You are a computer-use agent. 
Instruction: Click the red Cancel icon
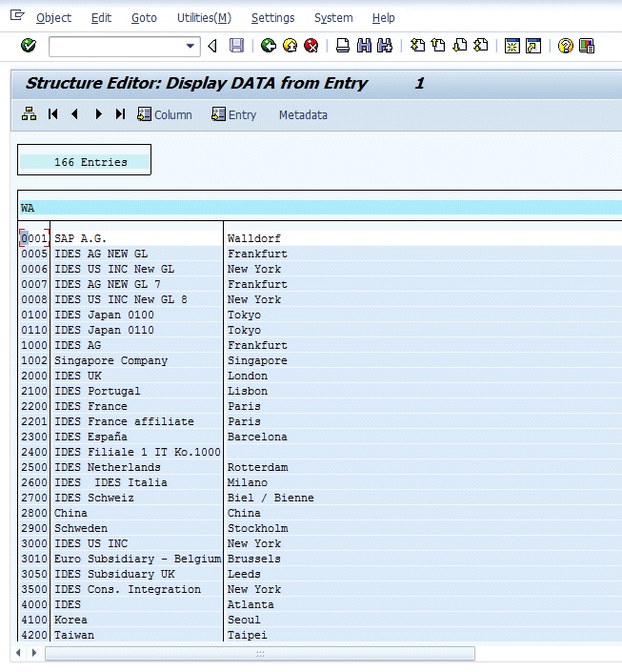311,46
